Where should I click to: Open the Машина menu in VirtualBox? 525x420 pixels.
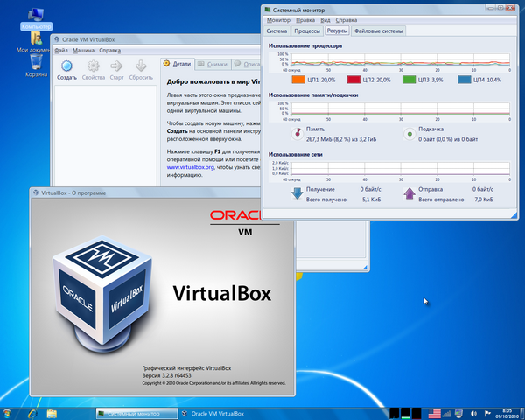(x=83, y=51)
